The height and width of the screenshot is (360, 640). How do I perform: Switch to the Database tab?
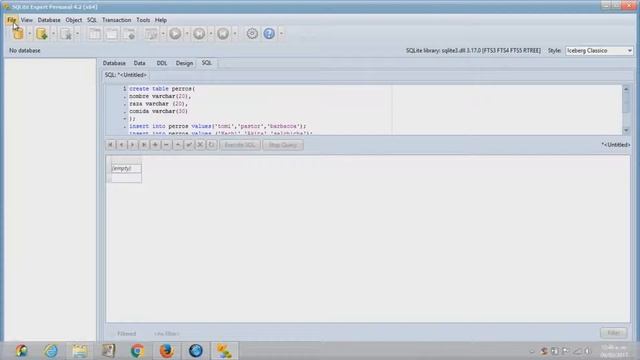pyautogui.click(x=114, y=63)
